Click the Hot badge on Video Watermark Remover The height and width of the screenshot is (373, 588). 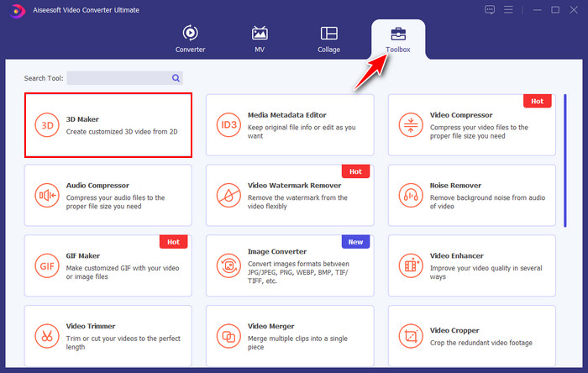pos(355,171)
